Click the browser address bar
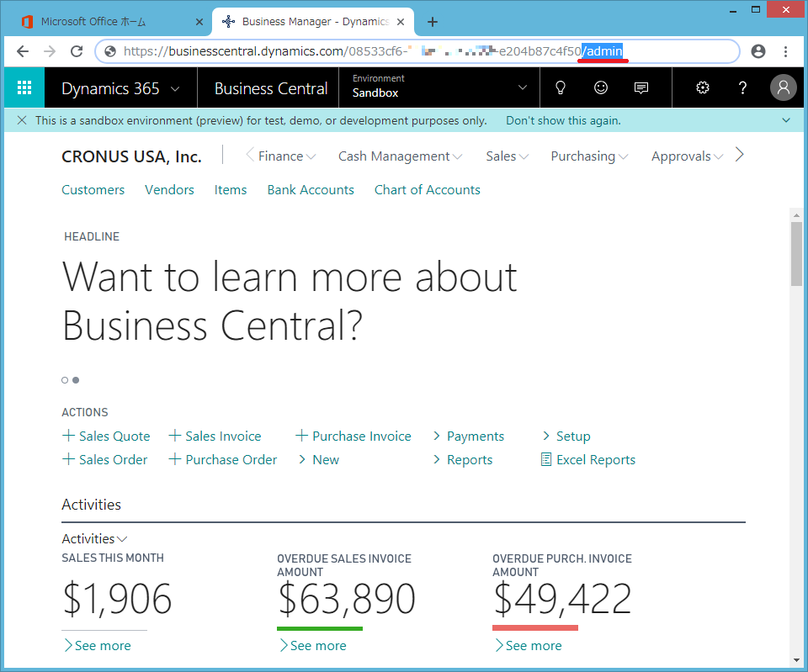Image resolution: width=808 pixels, height=672 pixels. [417, 51]
